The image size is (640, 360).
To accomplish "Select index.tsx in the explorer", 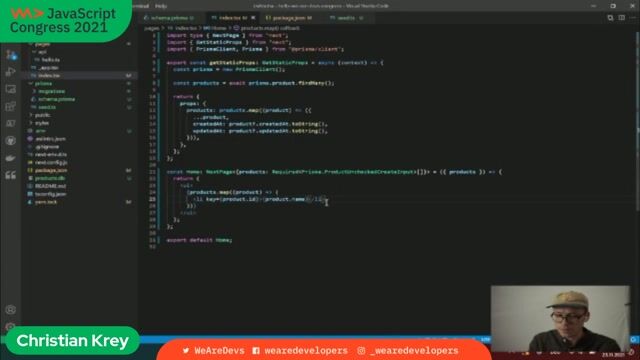I will (50, 76).
